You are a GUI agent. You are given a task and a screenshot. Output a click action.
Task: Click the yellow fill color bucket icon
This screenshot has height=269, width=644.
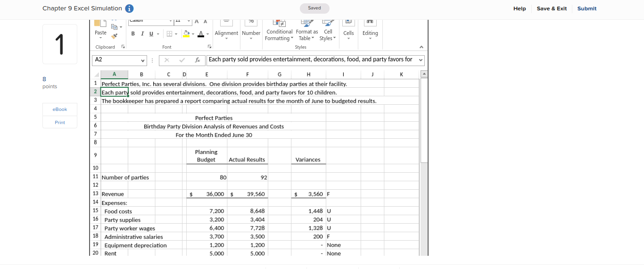186,34
